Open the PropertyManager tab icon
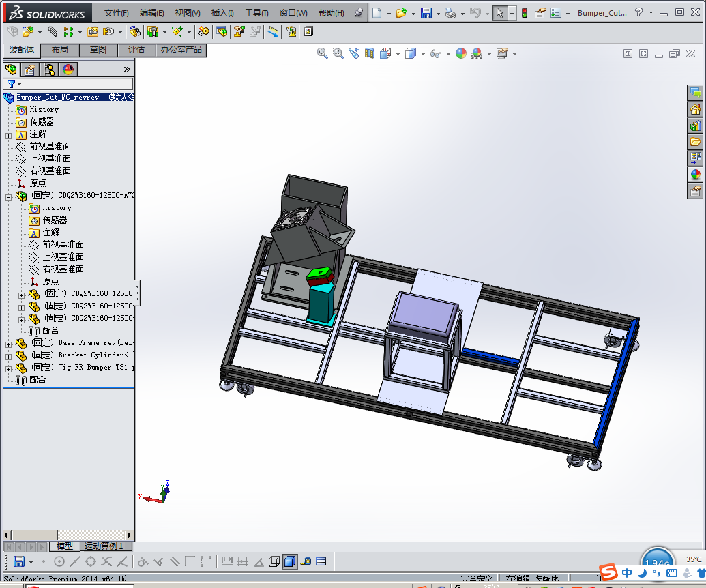706x588 pixels. [30, 70]
